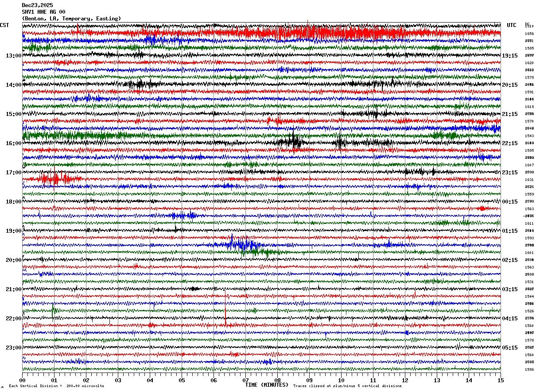Image resolution: width=536 pixels, height=392 pixels.
Task: Click DC offset value 1526
Action: click(x=529, y=311)
